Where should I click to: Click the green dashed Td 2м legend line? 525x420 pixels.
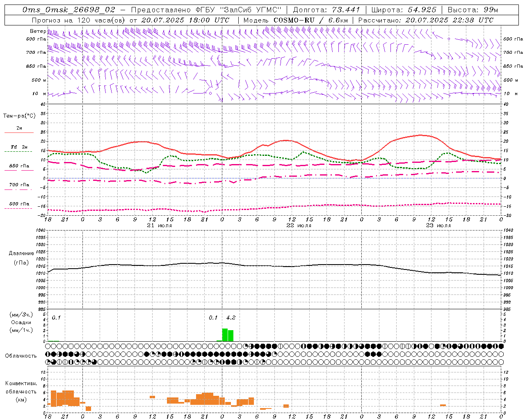(x=19, y=151)
